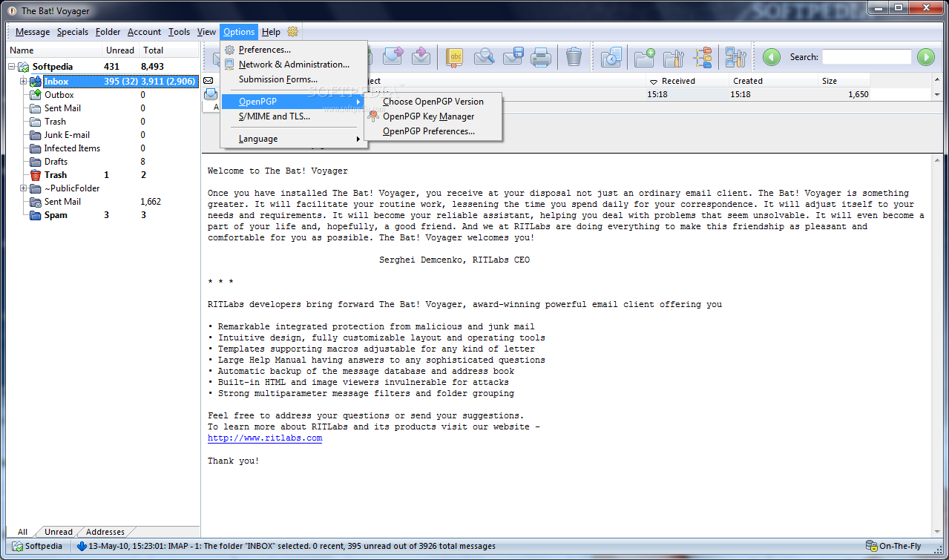949x560 pixels.
Task: Choose OpenPGP Version submenu item
Action: pyautogui.click(x=433, y=102)
